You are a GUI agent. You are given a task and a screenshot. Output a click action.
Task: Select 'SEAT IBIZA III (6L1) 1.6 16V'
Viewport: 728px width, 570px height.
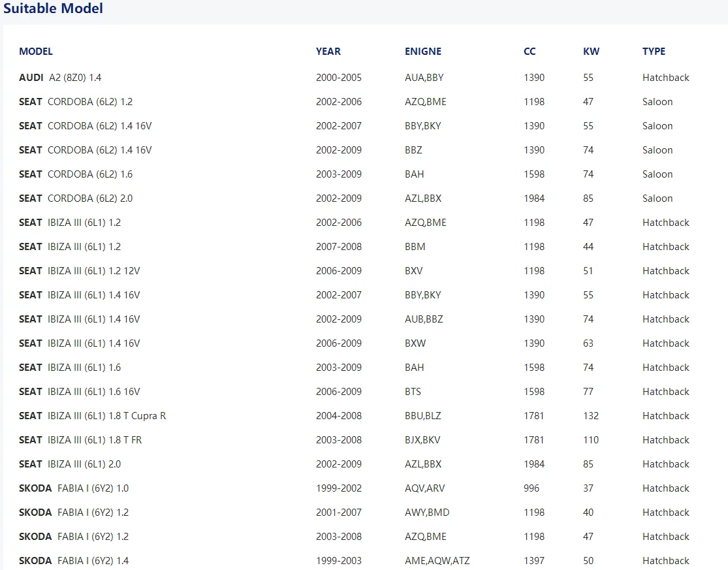coord(80,391)
